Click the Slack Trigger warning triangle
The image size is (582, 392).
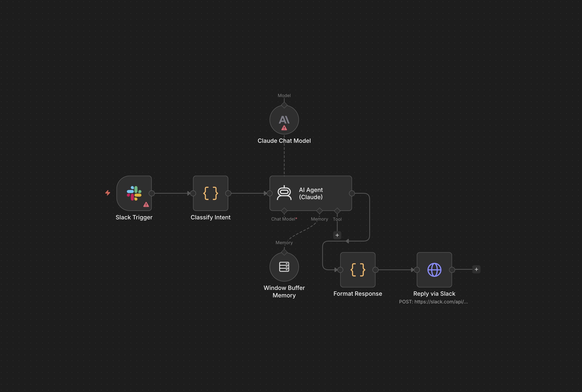[146, 204]
